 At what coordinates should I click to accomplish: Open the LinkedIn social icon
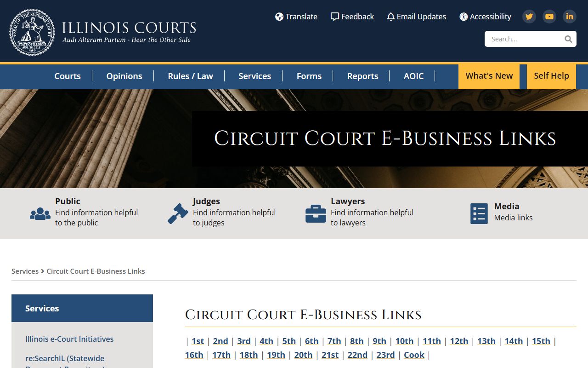570,17
